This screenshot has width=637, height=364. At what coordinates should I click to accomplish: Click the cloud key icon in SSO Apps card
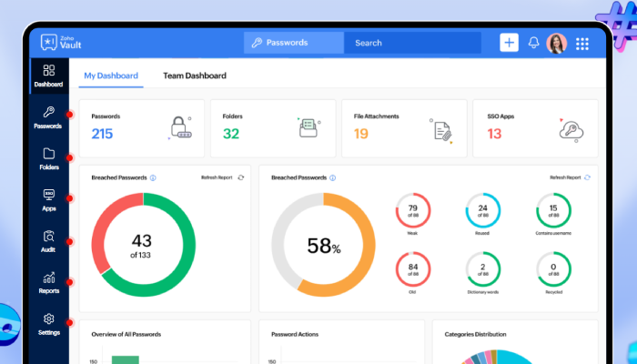click(571, 131)
